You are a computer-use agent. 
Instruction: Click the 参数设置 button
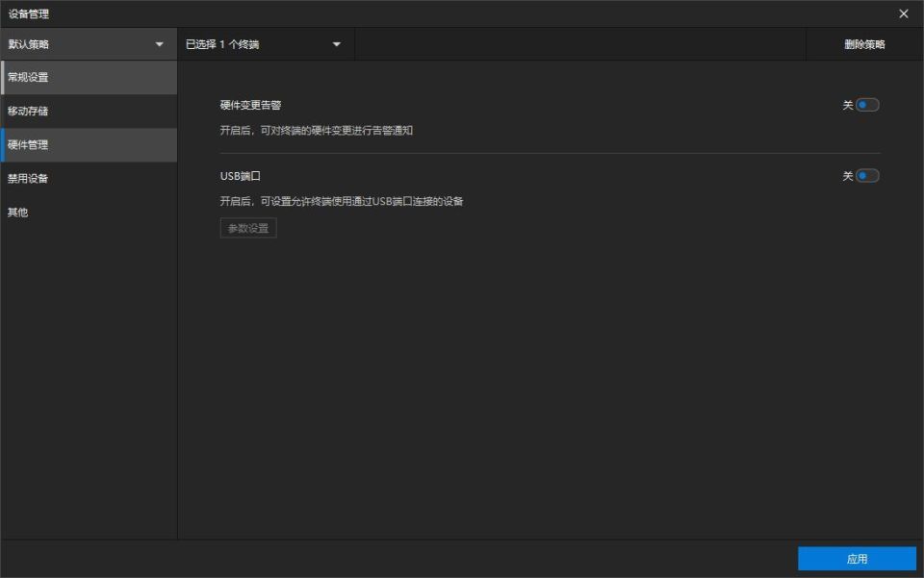coord(248,228)
